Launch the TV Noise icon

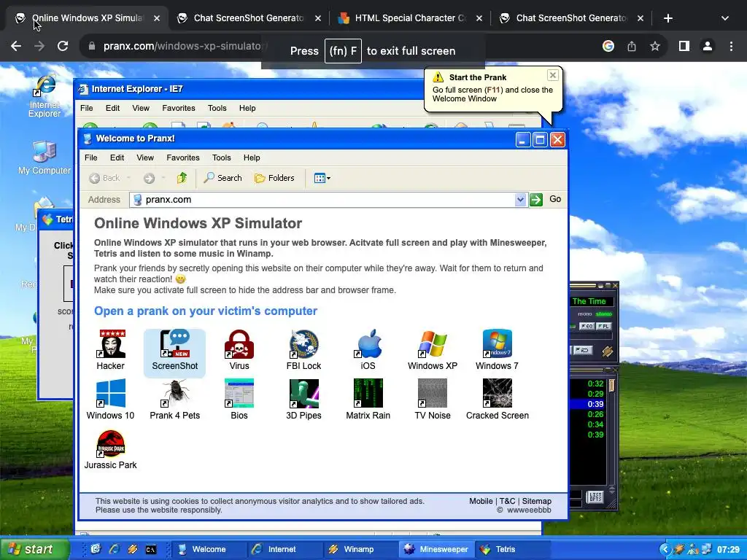pyautogui.click(x=433, y=400)
